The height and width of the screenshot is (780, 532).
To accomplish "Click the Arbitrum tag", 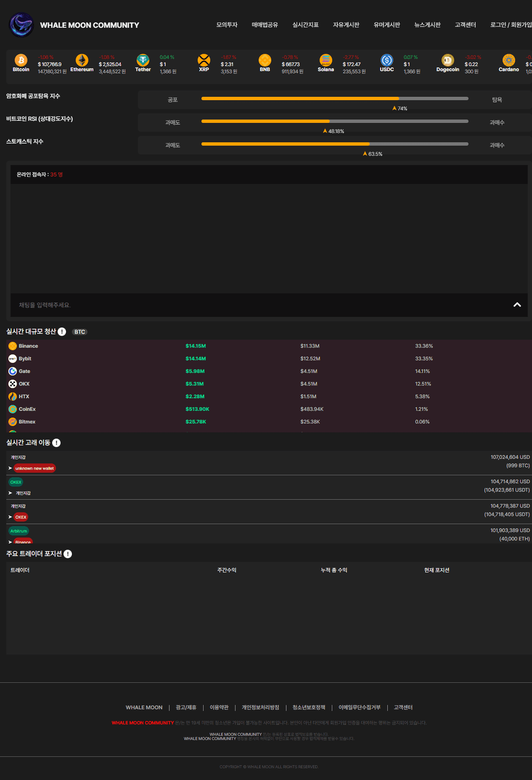I will pyautogui.click(x=19, y=531).
